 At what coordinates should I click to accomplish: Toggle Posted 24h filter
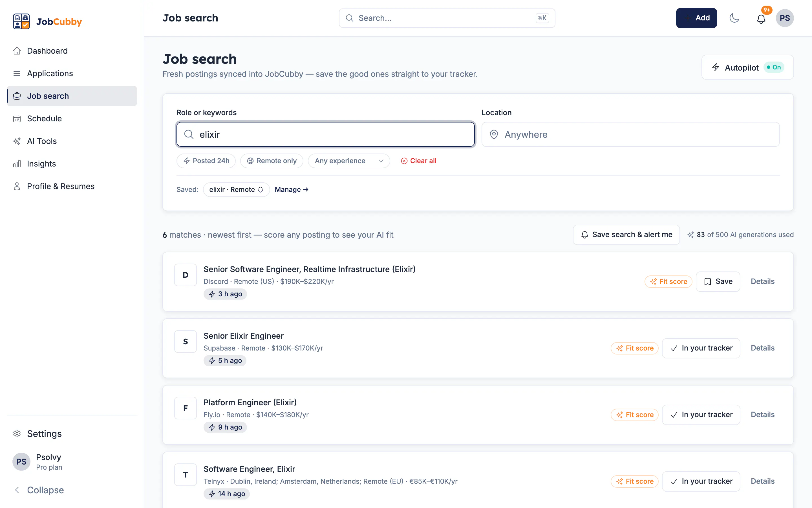tap(206, 161)
